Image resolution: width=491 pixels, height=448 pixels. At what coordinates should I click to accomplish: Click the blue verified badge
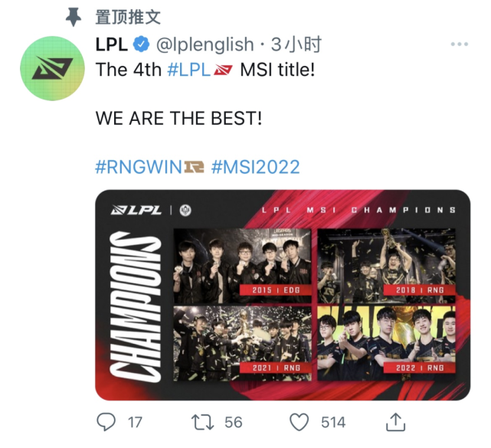click(142, 44)
